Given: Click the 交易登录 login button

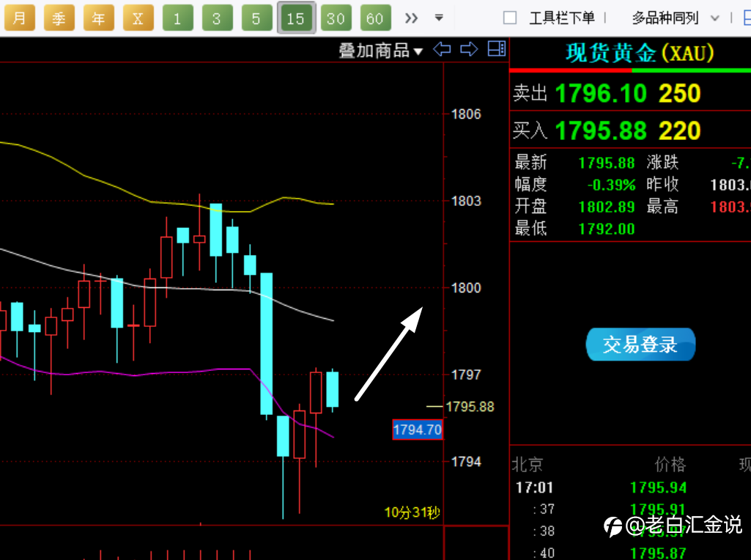Looking at the screenshot, I should [640, 344].
